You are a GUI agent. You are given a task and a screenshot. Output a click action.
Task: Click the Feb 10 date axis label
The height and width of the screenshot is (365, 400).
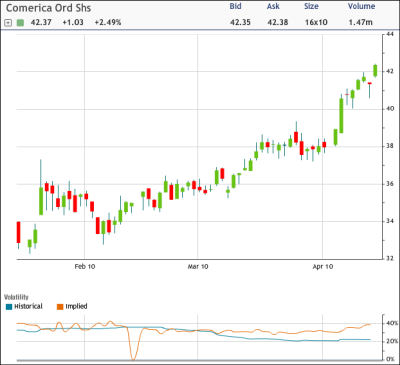85,267
